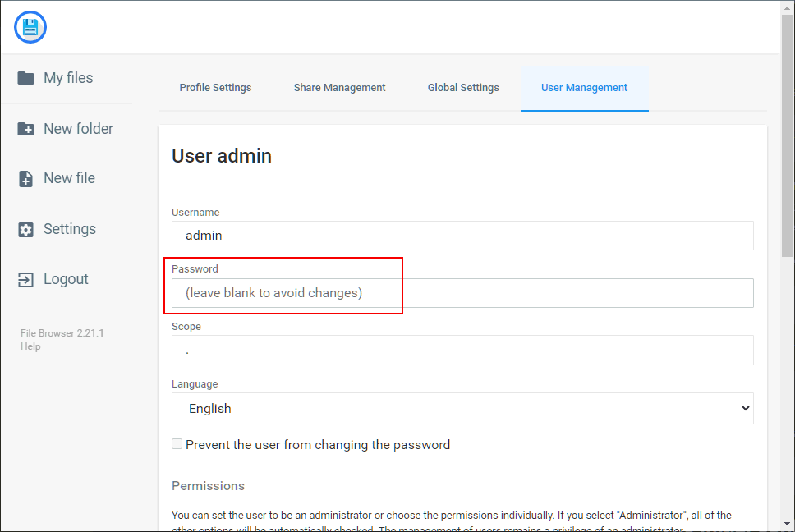This screenshot has width=795, height=532.
Task: Click into the Password input field
Action: [x=462, y=293]
